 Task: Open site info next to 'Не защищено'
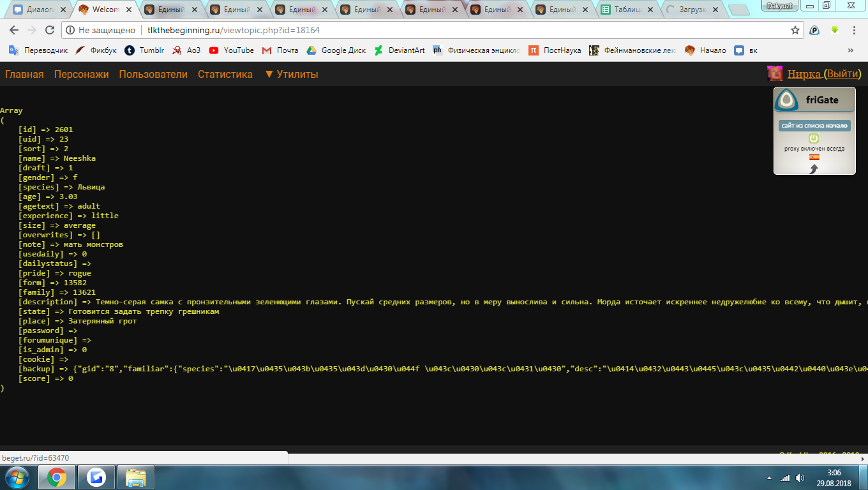pyautogui.click(x=70, y=30)
